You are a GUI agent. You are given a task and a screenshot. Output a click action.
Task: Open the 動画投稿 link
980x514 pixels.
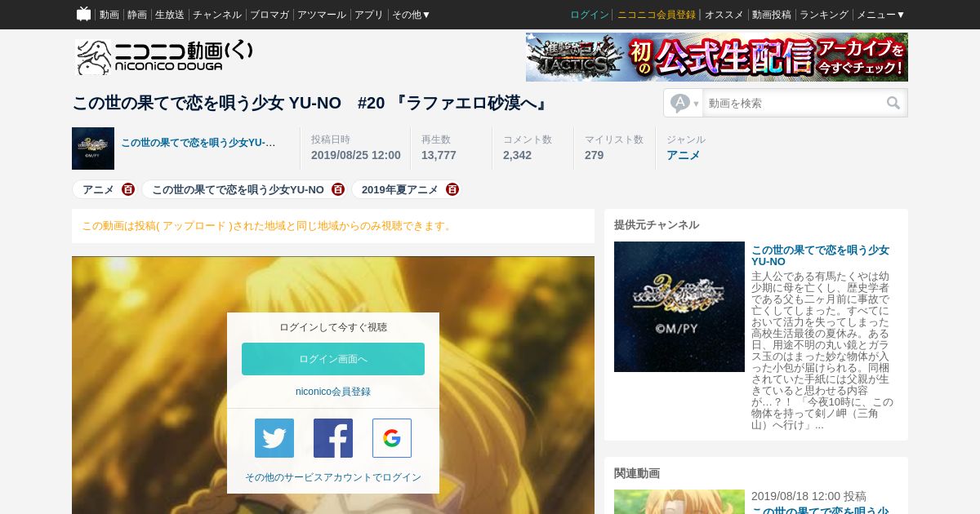tap(772, 15)
